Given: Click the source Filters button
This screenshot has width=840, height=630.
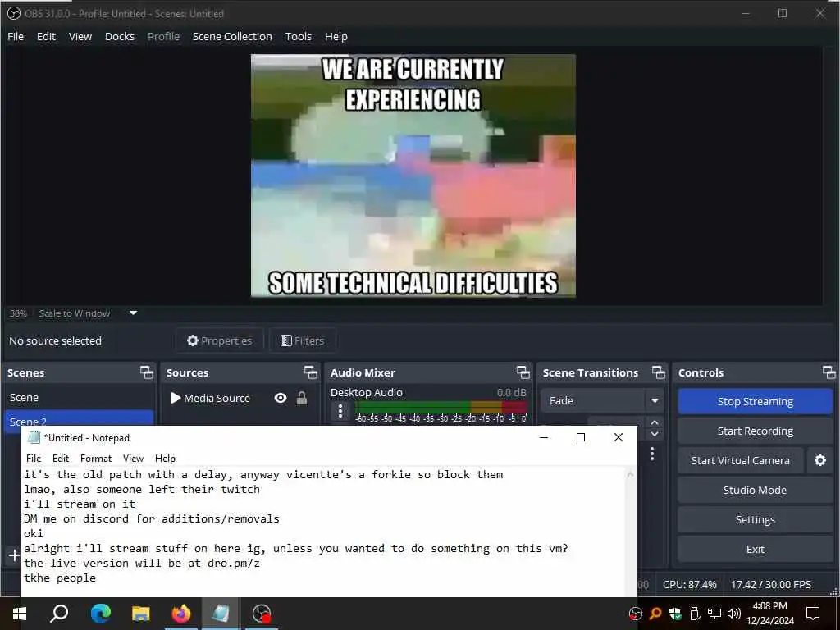Looking at the screenshot, I should pos(303,340).
